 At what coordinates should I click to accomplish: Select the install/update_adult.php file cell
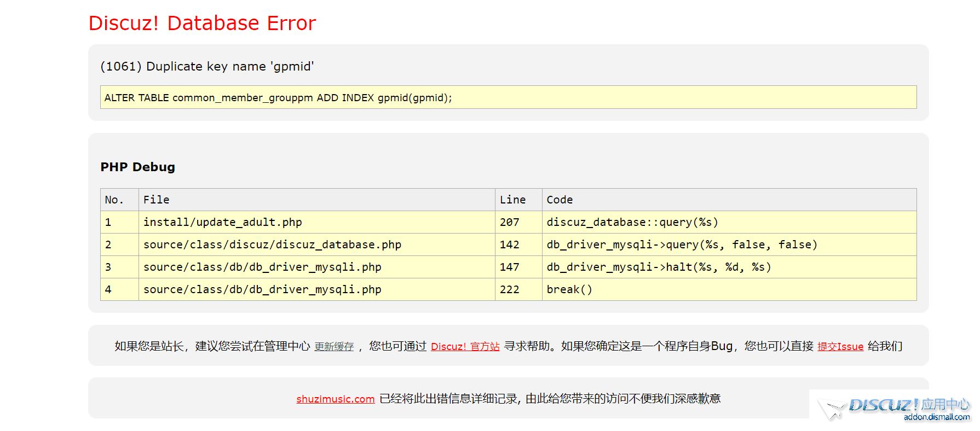(x=222, y=223)
